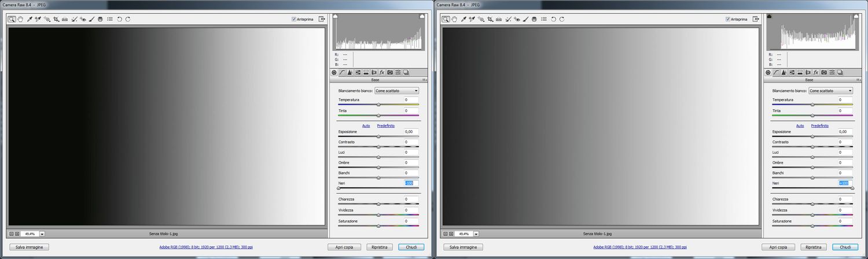Select the Hand tool in left window
This screenshot has height=259, width=868.
pyautogui.click(x=20, y=19)
